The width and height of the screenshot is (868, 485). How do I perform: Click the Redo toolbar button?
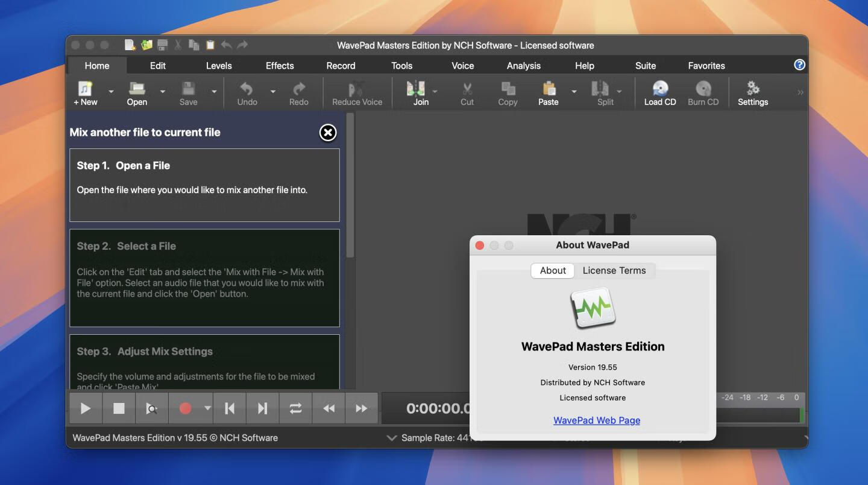(x=298, y=94)
